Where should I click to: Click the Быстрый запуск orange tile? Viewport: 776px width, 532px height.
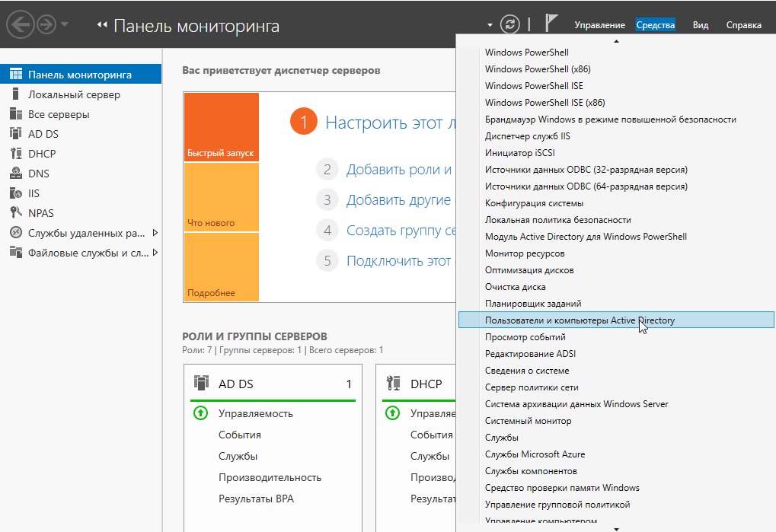tap(221, 127)
